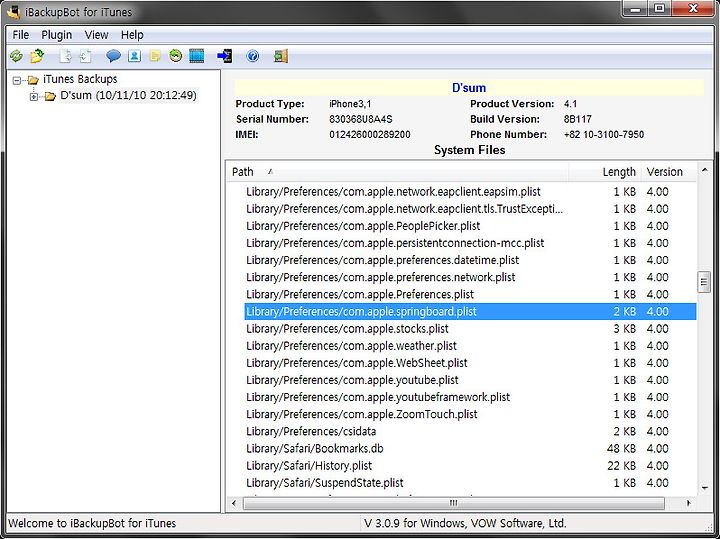The width and height of the screenshot is (720, 539).
Task: Click the D'sum backup folder icon
Action: pyautogui.click(x=50, y=96)
